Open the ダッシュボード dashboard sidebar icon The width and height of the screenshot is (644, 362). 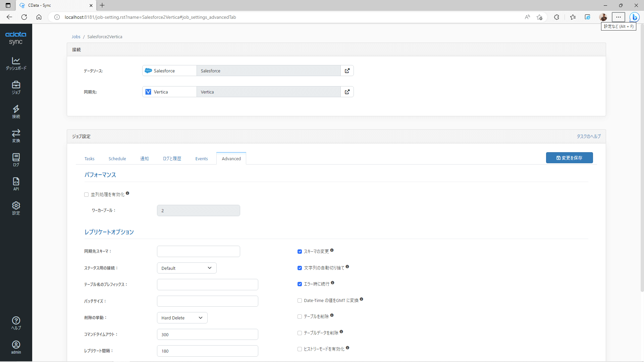coord(16,63)
